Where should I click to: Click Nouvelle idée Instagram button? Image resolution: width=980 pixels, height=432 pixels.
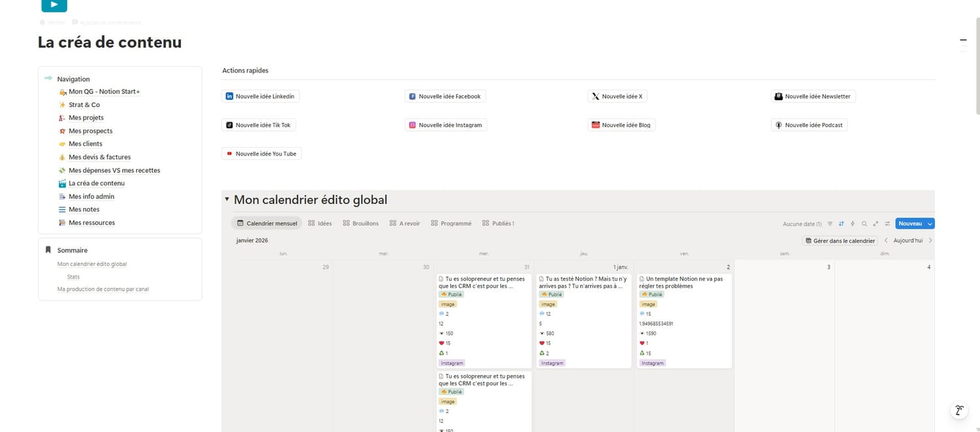click(x=446, y=125)
